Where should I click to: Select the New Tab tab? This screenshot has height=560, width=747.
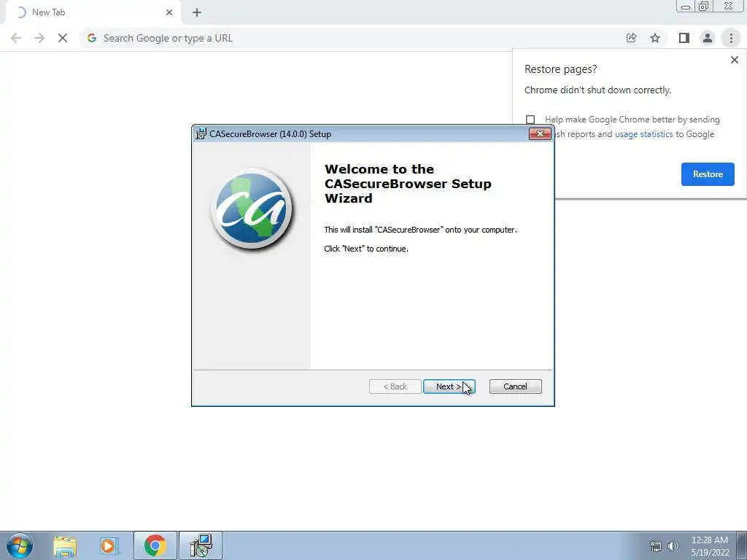coord(93,12)
